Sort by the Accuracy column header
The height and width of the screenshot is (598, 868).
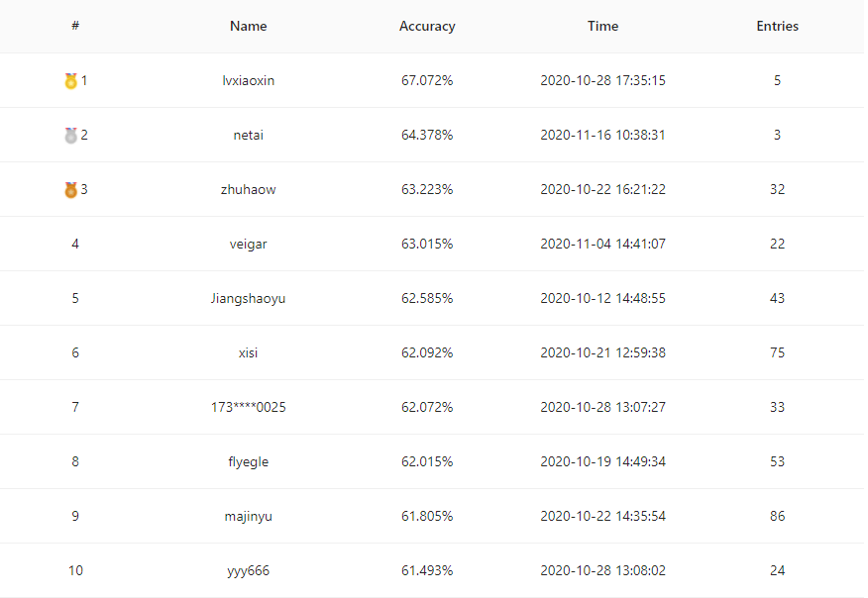coord(427,27)
